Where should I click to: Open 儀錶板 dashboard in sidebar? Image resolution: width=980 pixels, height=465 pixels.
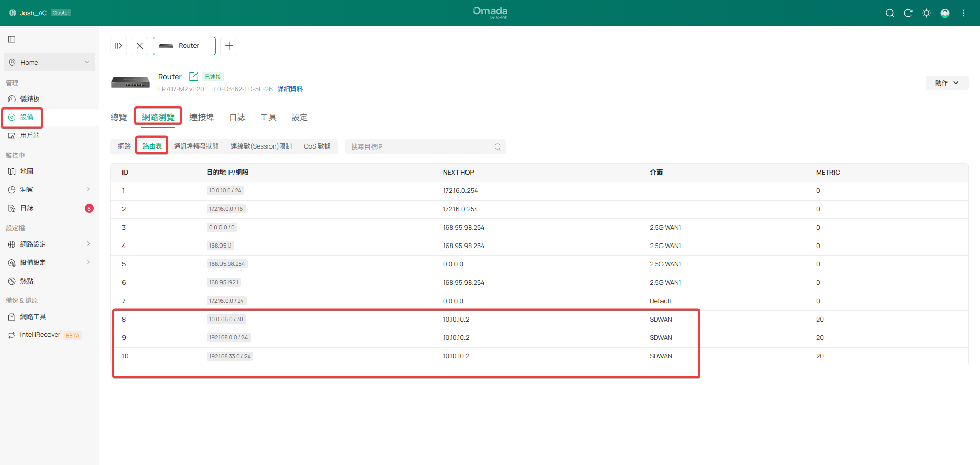pos(30,99)
